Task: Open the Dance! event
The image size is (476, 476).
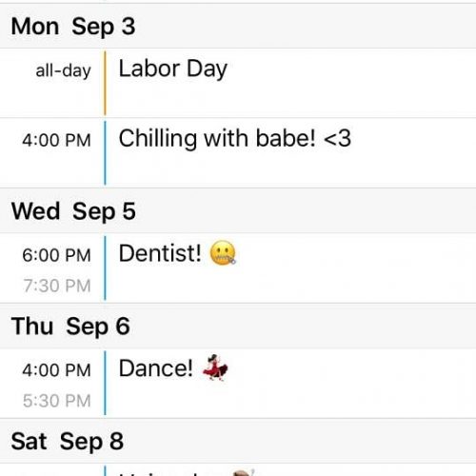Action: tap(238, 384)
